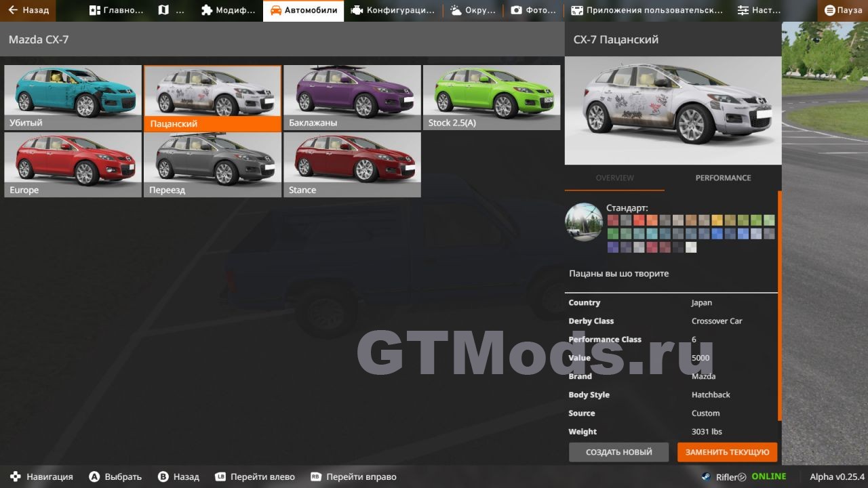Open the Фото camera tab

(533, 10)
